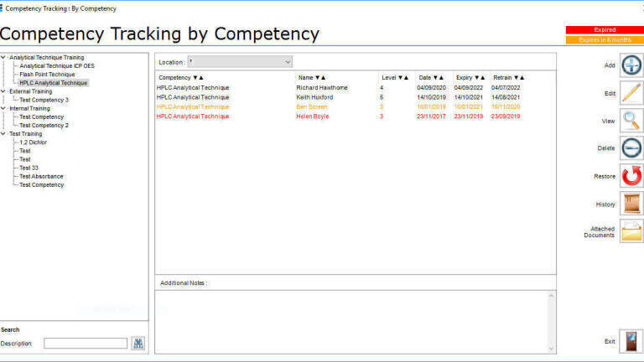Click notes scrollbar up arrow

click(x=551, y=296)
